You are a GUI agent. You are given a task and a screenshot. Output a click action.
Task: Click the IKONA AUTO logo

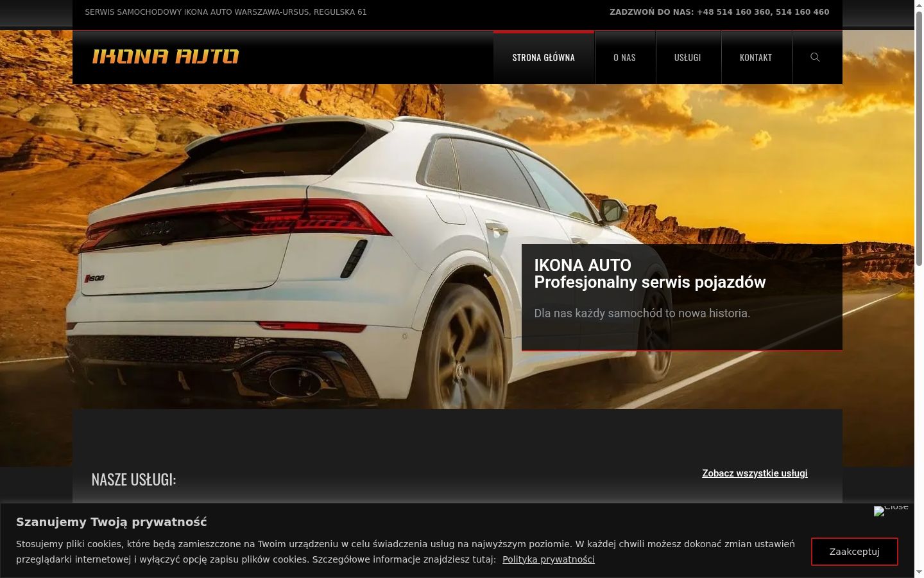pyautogui.click(x=166, y=57)
